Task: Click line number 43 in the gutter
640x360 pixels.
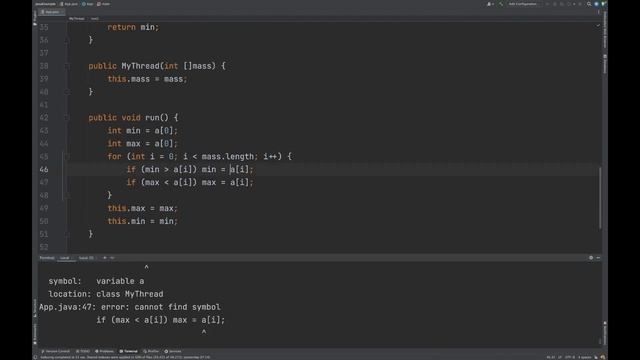Action: click(44, 131)
